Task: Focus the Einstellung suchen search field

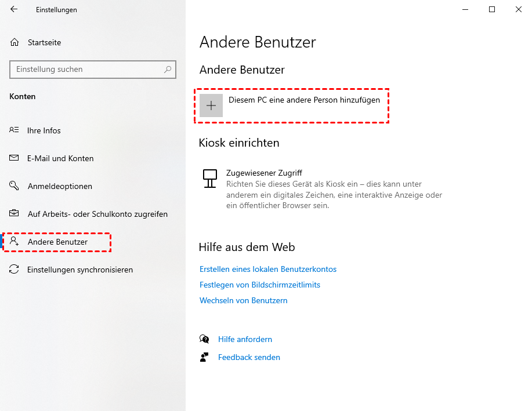Action: point(87,70)
